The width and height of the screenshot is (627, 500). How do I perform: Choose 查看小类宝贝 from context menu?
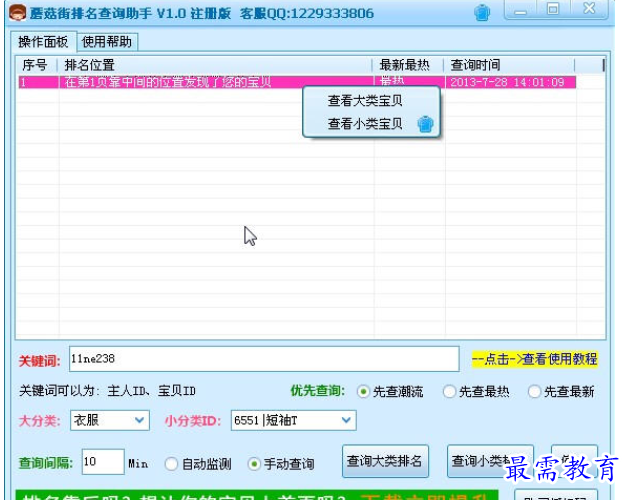[x=365, y=124]
